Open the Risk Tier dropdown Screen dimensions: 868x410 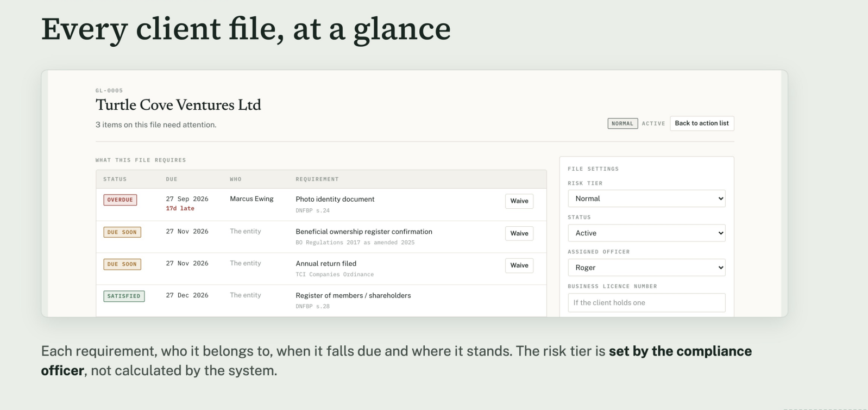point(646,198)
